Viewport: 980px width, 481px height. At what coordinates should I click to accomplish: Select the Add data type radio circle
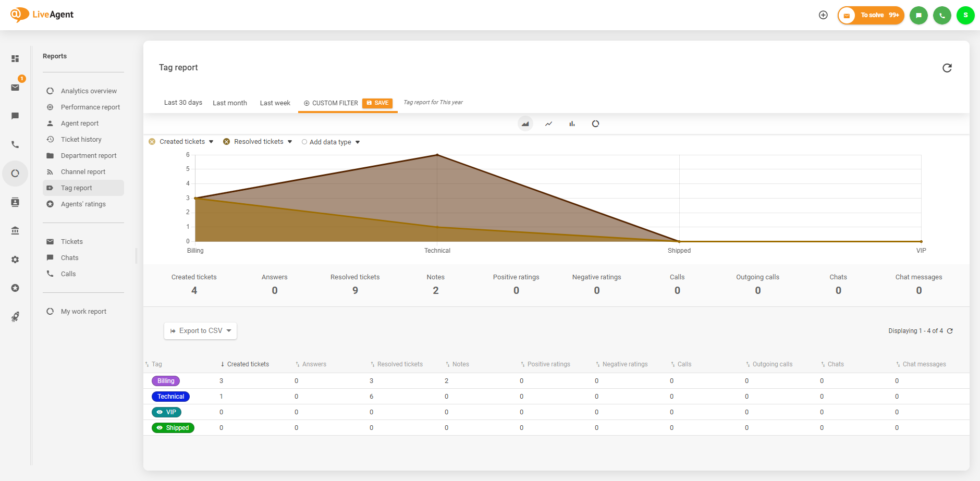click(304, 142)
